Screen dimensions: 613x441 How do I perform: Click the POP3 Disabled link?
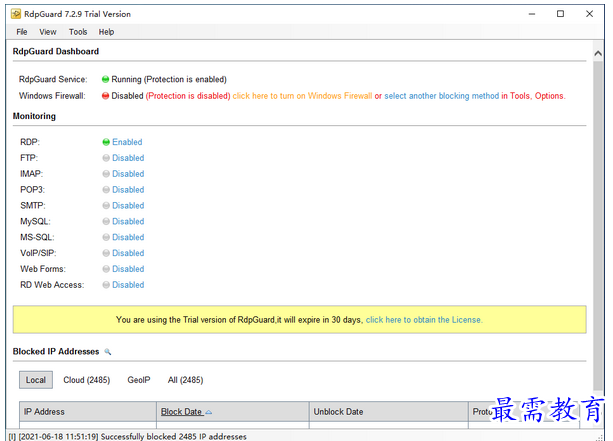coord(128,190)
